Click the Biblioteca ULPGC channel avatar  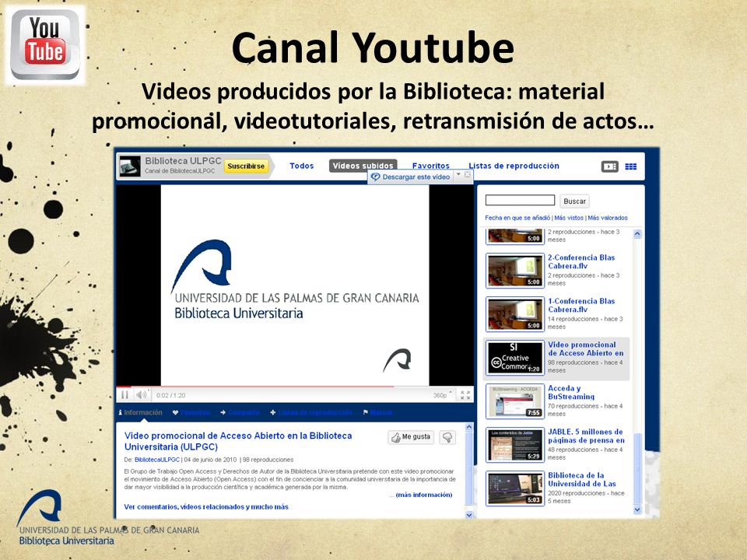click(x=130, y=166)
